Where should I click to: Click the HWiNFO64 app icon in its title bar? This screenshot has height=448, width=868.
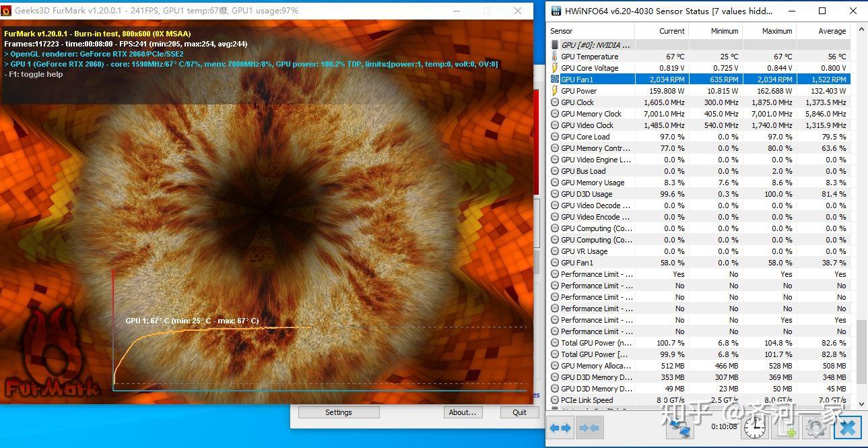[556, 11]
